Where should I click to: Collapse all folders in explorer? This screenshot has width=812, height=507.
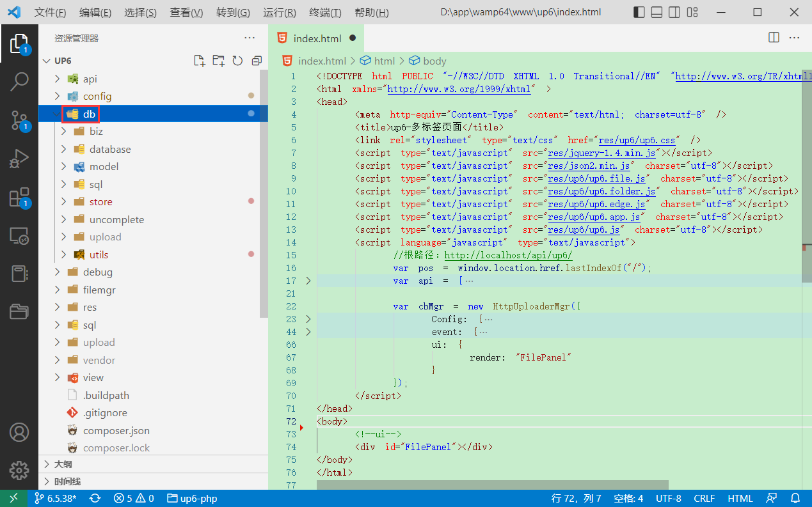pyautogui.click(x=257, y=61)
